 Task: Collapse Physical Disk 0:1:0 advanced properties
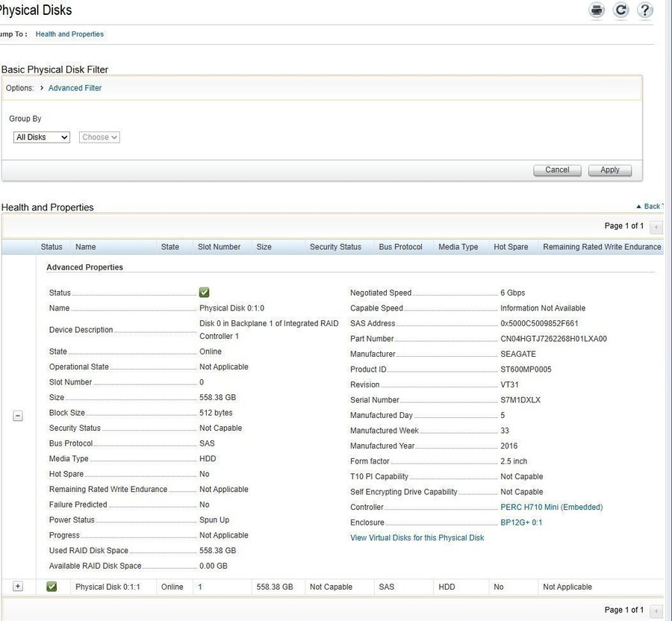[18, 416]
